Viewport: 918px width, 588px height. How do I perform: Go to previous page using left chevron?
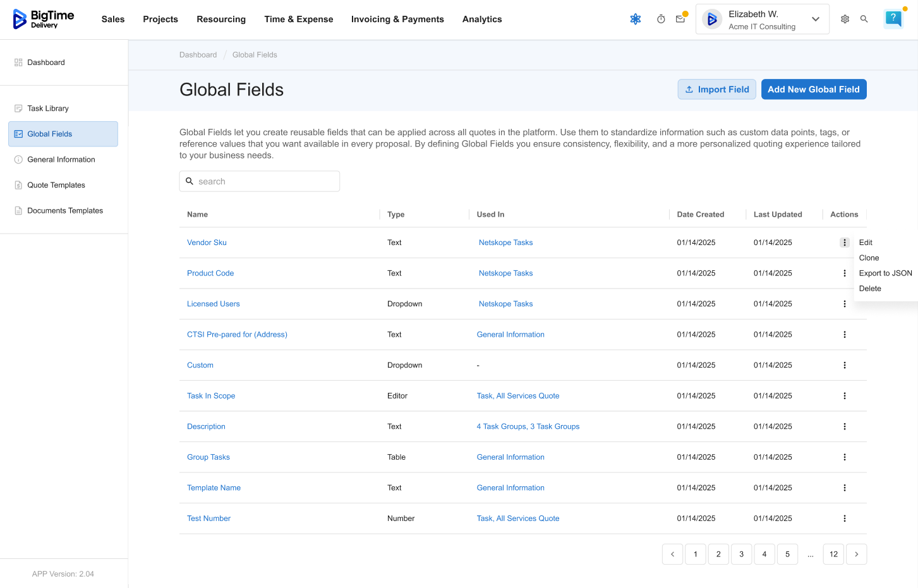pyautogui.click(x=672, y=555)
